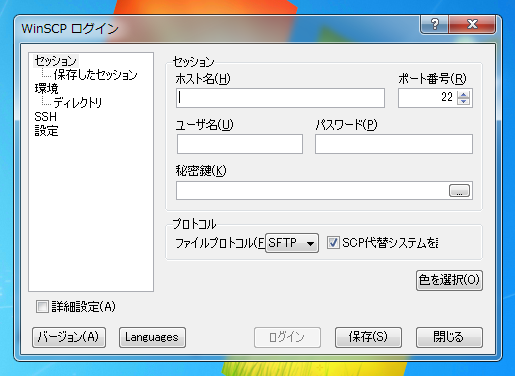Viewport: 515px width, 376px height.
Task: Increase port number with up arrow
Action: point(463,94)
